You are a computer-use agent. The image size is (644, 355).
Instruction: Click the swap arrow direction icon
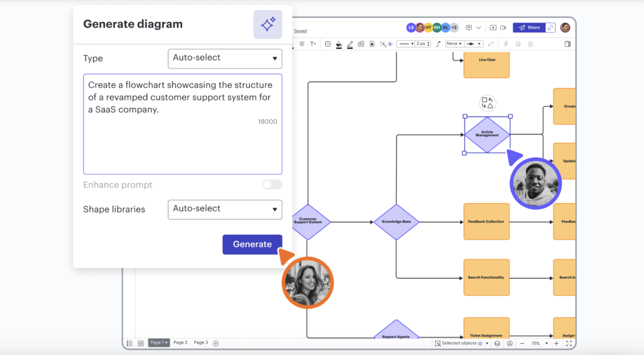click(x=491, y=44)
